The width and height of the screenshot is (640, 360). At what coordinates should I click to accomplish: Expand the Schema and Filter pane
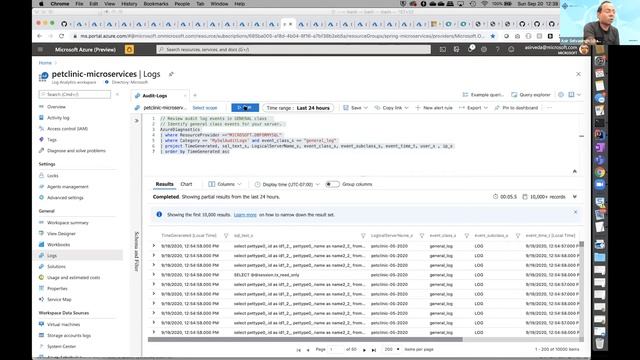pyautogui.click(x=136, y=121)
